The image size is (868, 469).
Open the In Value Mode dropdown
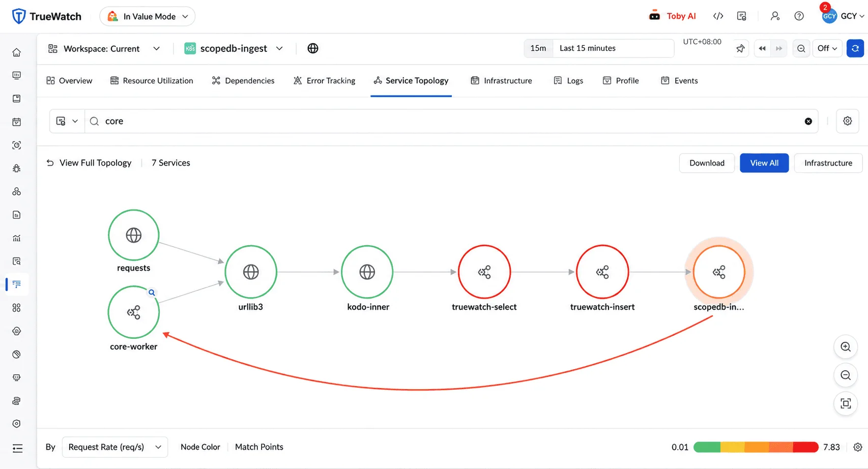[x=148, y=16]
